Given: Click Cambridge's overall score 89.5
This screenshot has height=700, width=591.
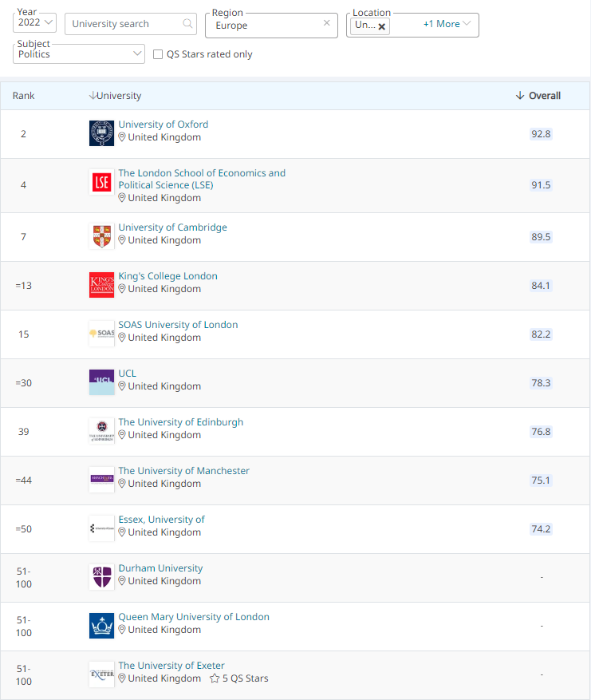Looking at the screenshot, I should (x=541, y=236).
